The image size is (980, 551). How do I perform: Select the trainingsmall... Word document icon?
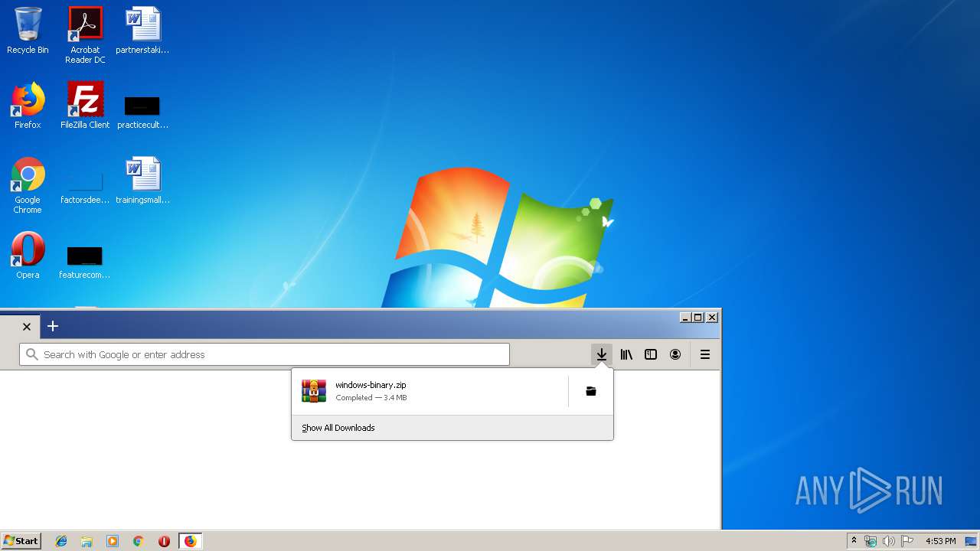[x=142, y=181]
